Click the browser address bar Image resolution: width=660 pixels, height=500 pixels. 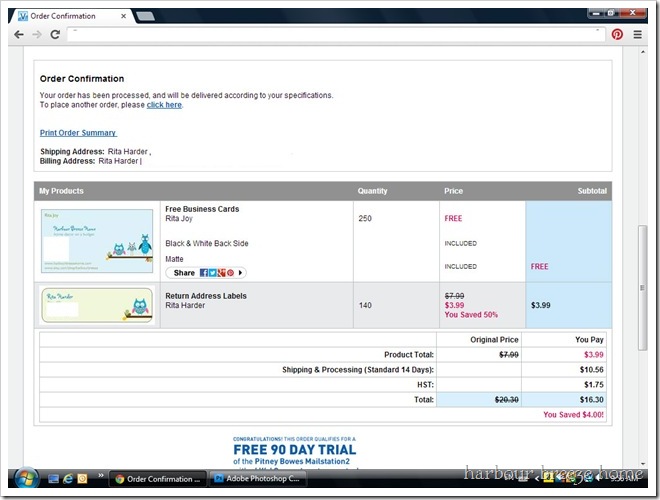tap(336, 35)
